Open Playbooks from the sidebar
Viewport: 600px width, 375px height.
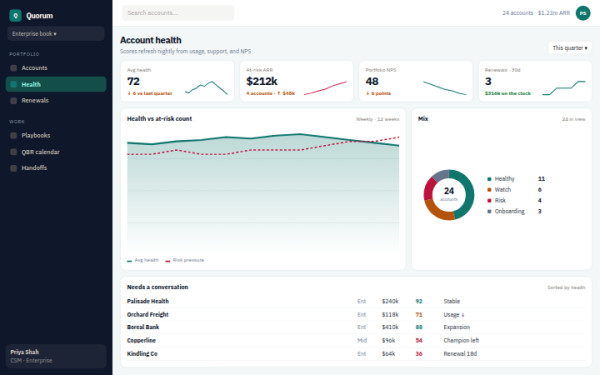[56, 135]
